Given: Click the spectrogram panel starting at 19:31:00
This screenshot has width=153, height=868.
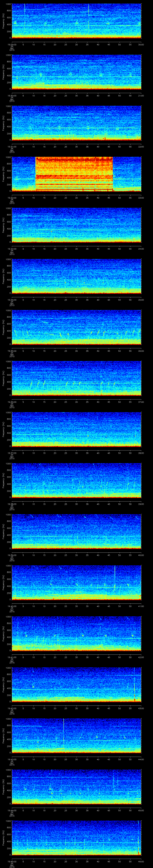Looking at the screenshot, I should click(x=76, y=123).
